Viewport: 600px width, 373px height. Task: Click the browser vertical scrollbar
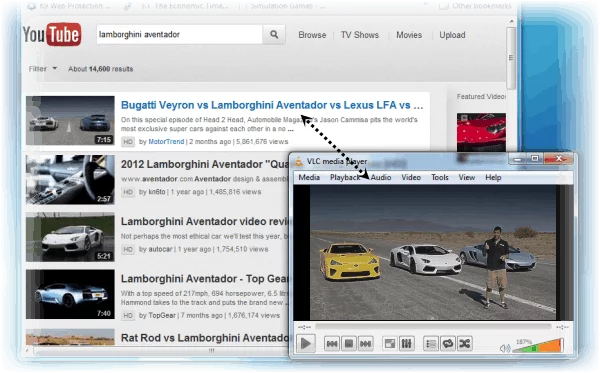(x=511, y=58)
